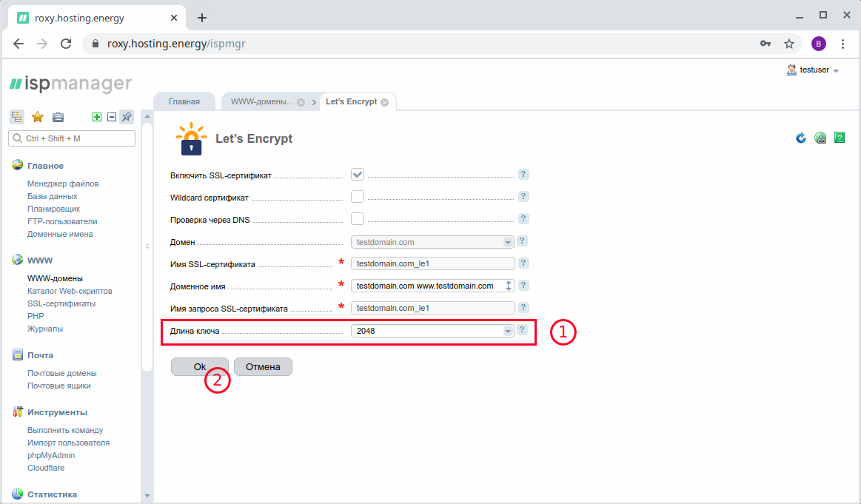This screenshot has width=861, height=504.
Task: Click the sidebar menu search field
Action: [72, 138]
